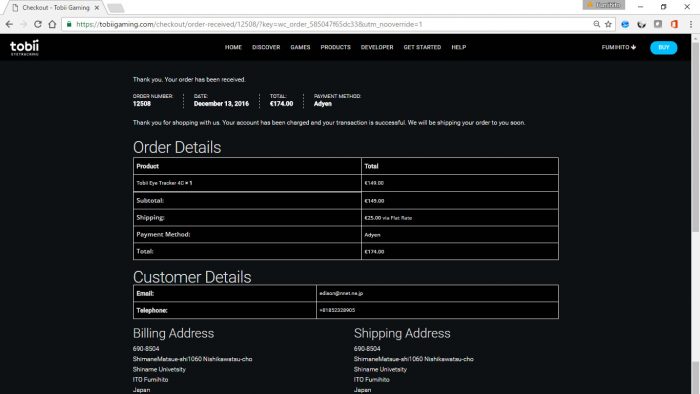Click the address bar URL field
700x394 pixels.
click(330, 24)
